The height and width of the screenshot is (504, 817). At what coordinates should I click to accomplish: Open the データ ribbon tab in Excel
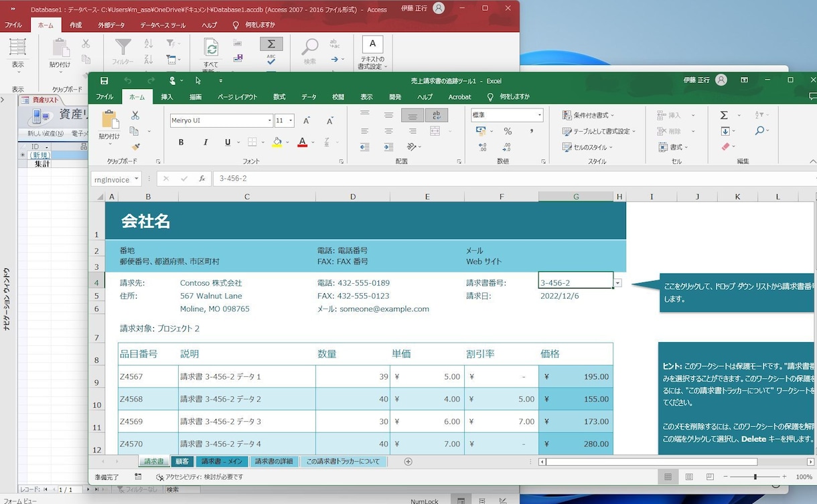(309, 96)
